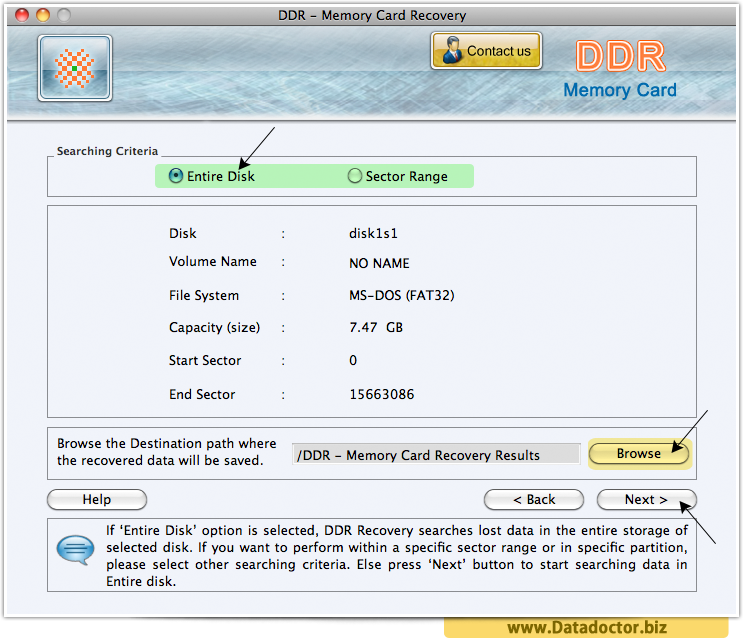The height and width of the screenshot is (638, 743).
Task: Click the NO NAME volume value
Action: [379, 263]
